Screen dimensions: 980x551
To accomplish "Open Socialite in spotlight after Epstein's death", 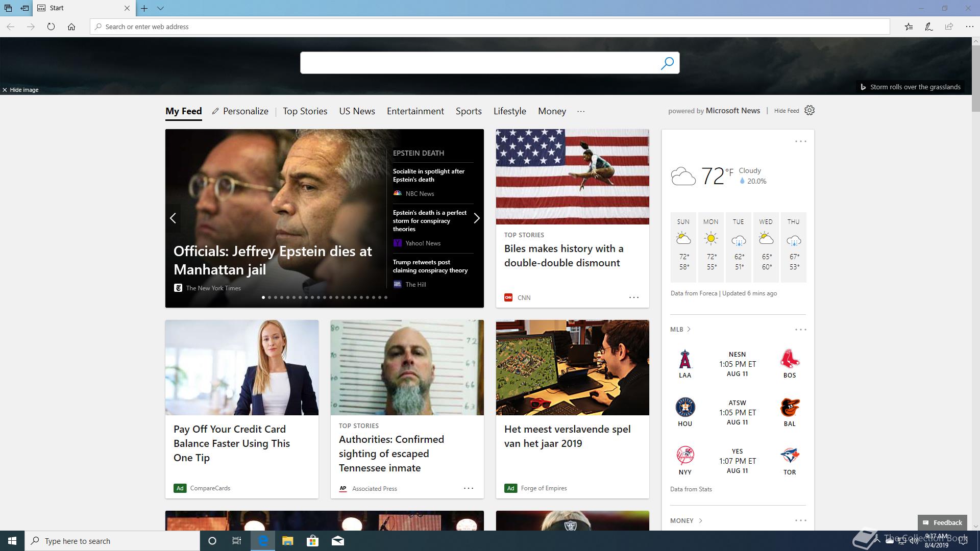I will click(x=429, y=176).
